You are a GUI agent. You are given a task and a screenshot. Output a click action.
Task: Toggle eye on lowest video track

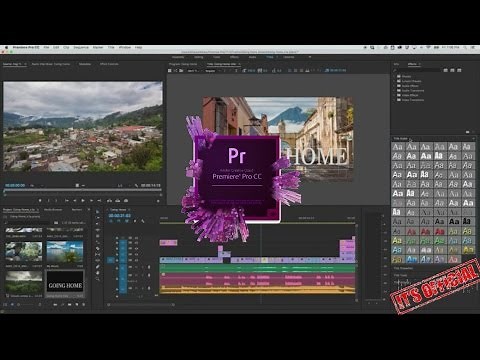click(x=136, y=260)
